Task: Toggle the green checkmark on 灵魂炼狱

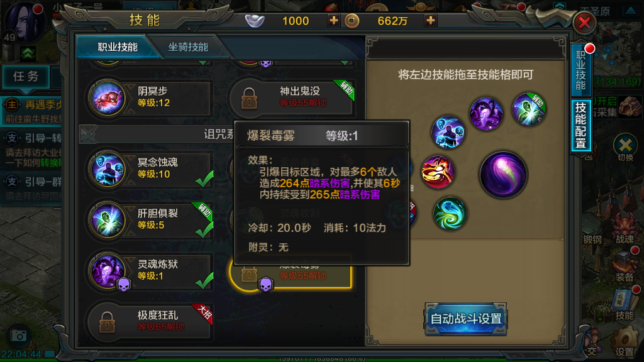Action: (x=204, y=280)
